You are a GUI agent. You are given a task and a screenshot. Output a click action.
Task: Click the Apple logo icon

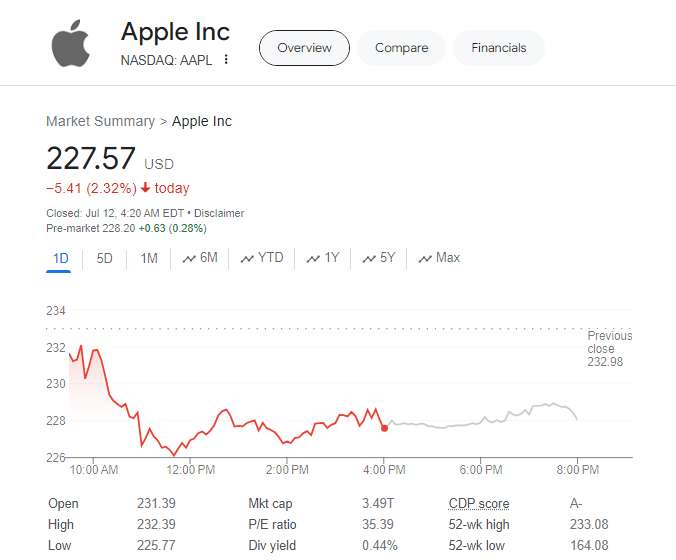pos(72,44)
